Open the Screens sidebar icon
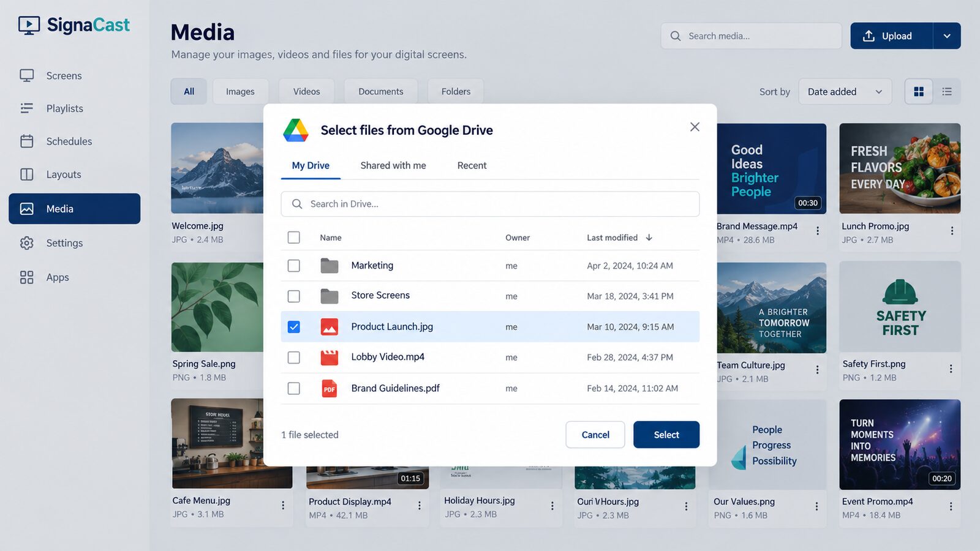This screenshot has height=551, width=980. tap(27, 75)
